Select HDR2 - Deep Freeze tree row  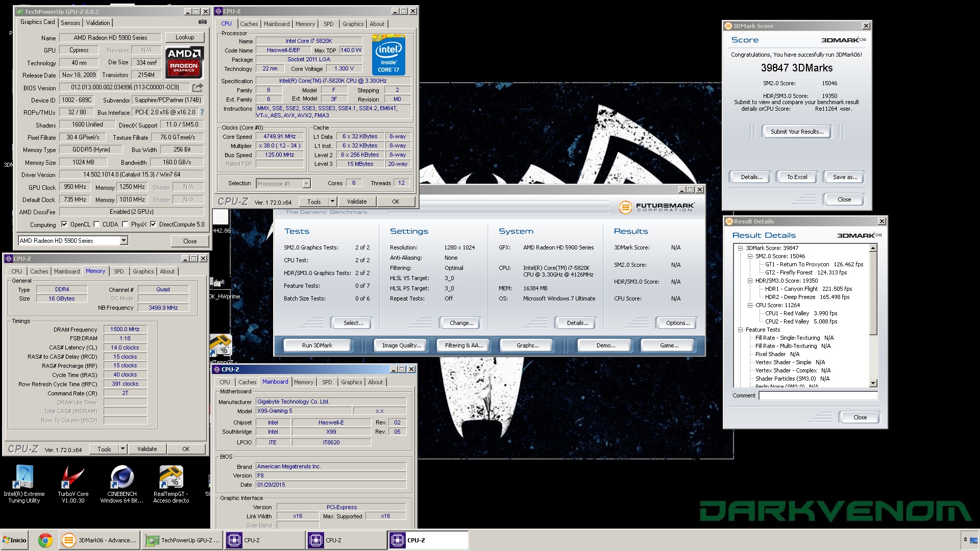[807, 297]
